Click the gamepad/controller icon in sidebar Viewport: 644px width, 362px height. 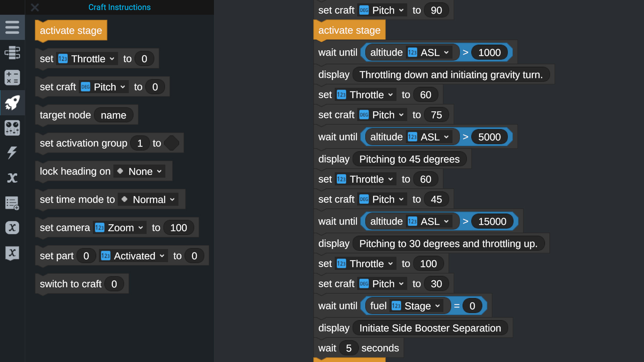tap(12, 128)
